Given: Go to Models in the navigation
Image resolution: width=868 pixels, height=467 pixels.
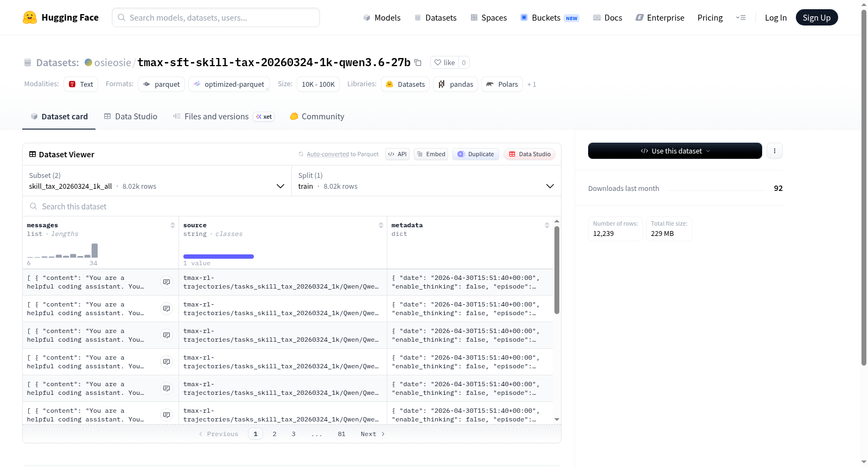Looking at the screenshot, I should [382, 17].
